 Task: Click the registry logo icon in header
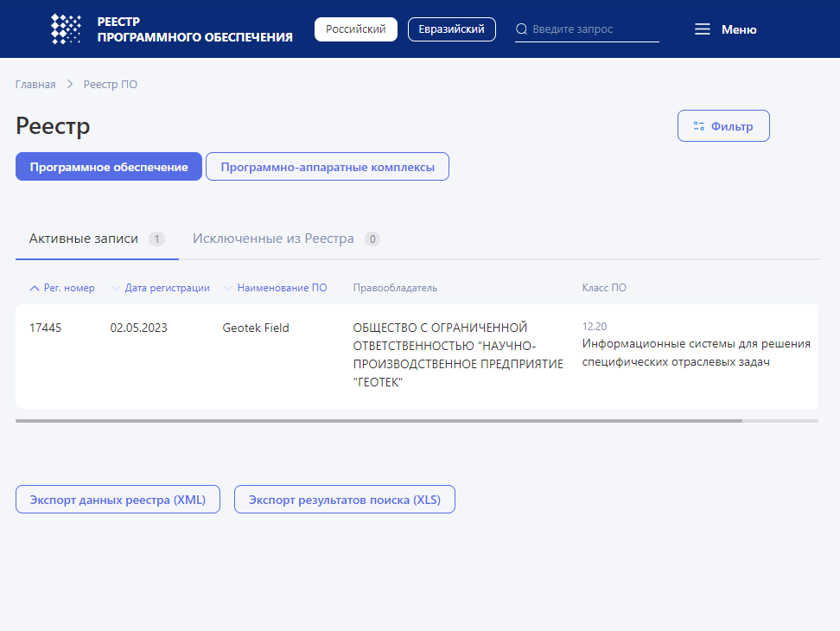click(x=67, y=29)
